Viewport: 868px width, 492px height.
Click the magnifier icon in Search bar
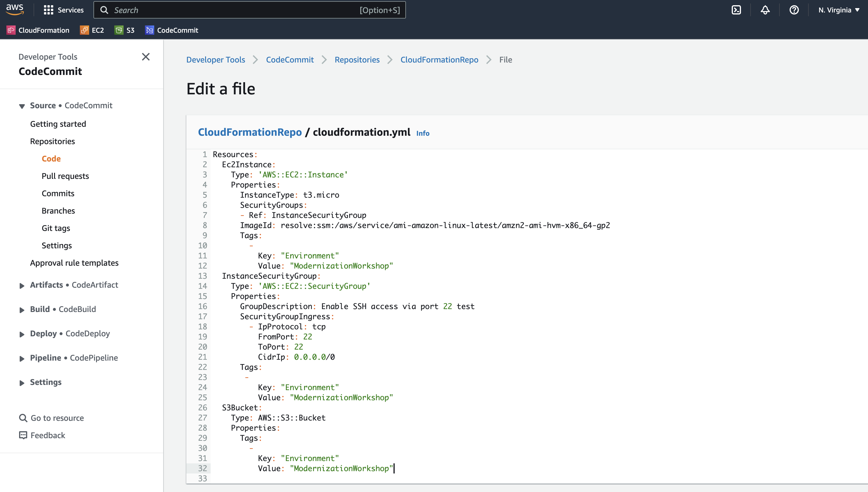pos(104,10)
